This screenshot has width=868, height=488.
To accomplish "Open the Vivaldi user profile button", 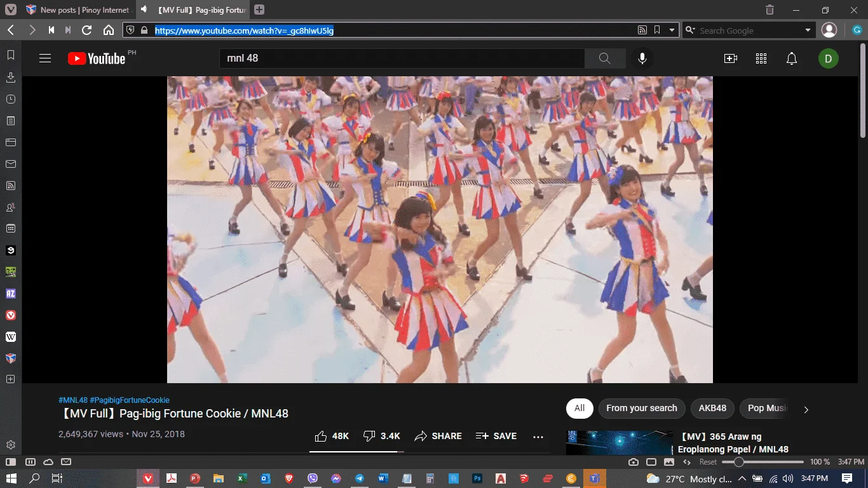I will pos(829,30).
